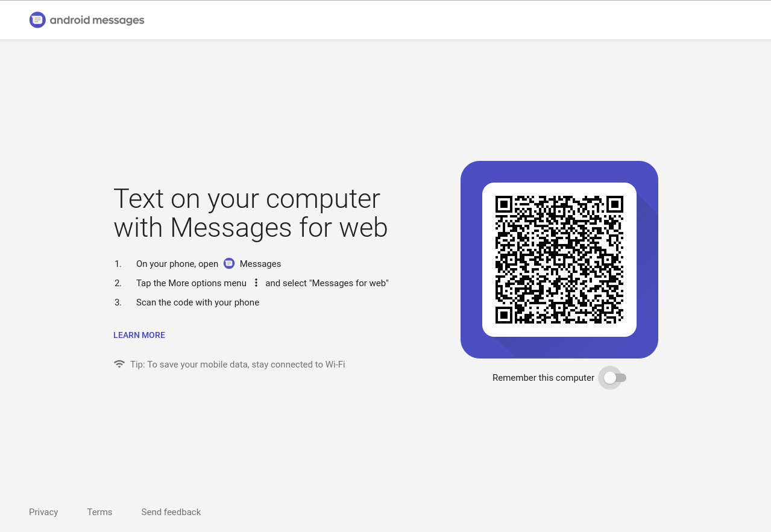Click the Wi-Fi tip text
The width and height of the screenshot is (771, 532).
click(x=238, y=365)
